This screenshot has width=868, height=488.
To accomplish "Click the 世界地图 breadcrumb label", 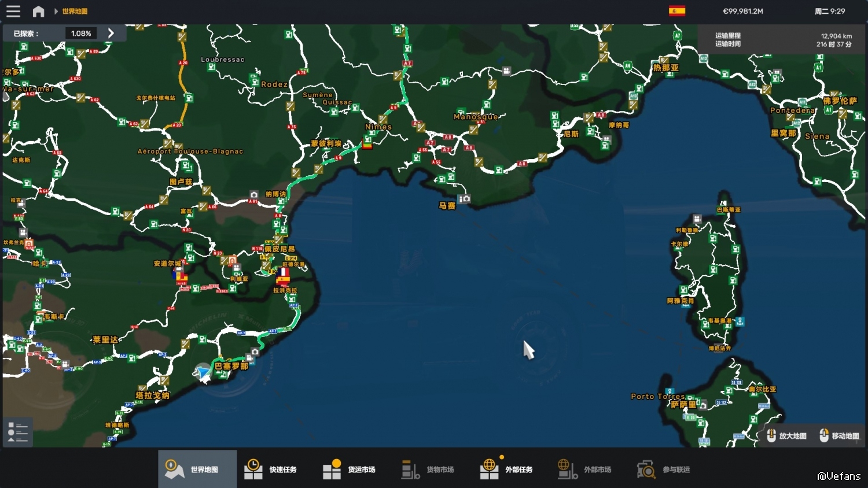I will (x=75, y=11).
